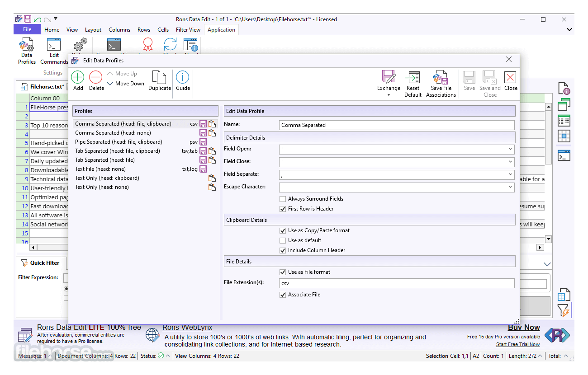Switch to the Home ribbon tab

coord(52,30)
